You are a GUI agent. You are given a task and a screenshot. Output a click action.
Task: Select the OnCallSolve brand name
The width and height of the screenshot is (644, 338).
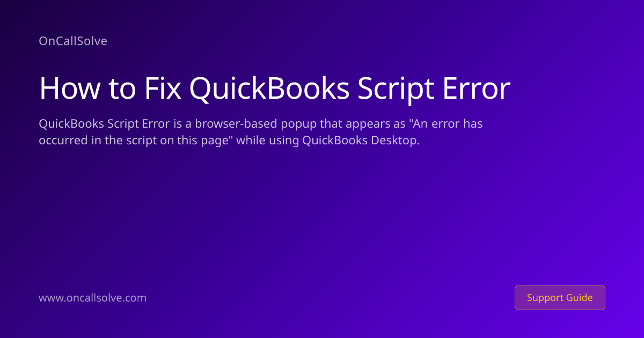[73, 41]
